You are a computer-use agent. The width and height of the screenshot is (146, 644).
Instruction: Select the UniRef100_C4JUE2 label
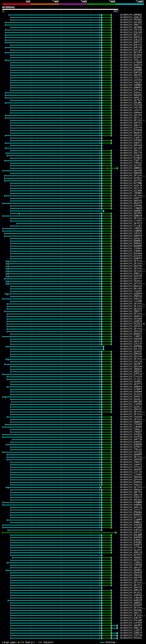coord(131,226)
